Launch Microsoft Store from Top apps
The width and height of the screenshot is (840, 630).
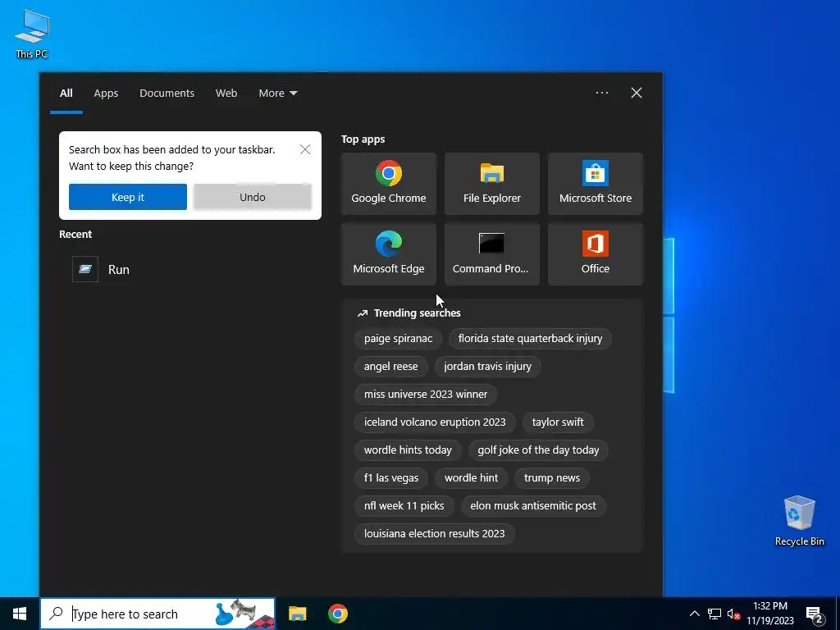[x=596, y=184]
